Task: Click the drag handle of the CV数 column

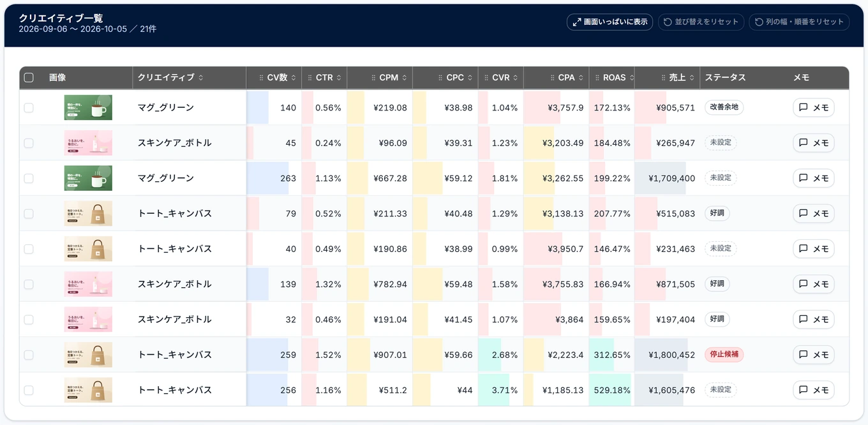Action: coord(261,78)
